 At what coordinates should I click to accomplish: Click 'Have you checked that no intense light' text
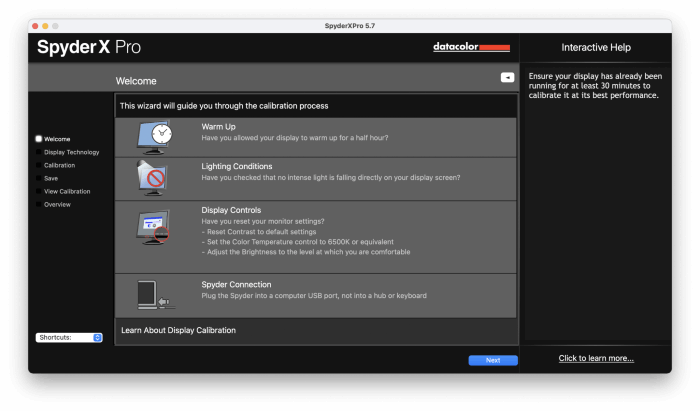(x=331, y=177)
